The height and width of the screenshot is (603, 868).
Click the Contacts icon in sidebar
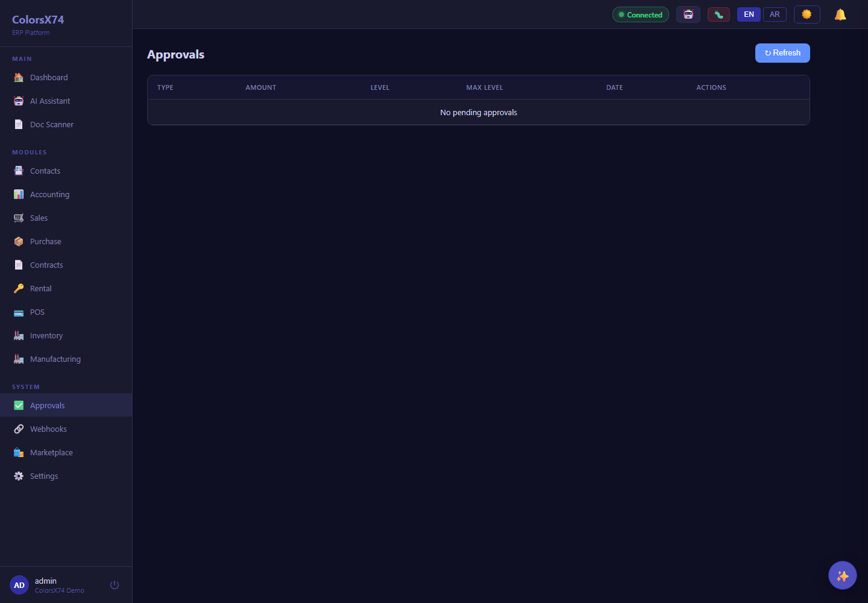point(19,171)
